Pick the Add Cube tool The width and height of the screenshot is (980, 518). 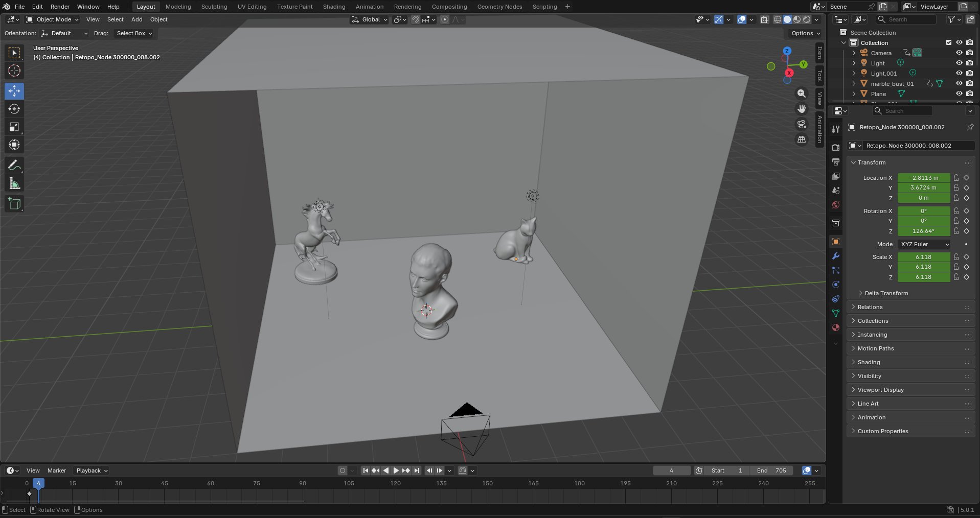[x=14, y=203]
